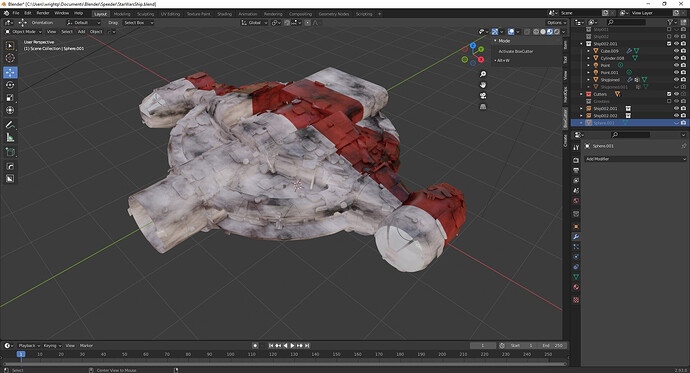Toggle the Cutters collection checkbox

coord(669,94)
